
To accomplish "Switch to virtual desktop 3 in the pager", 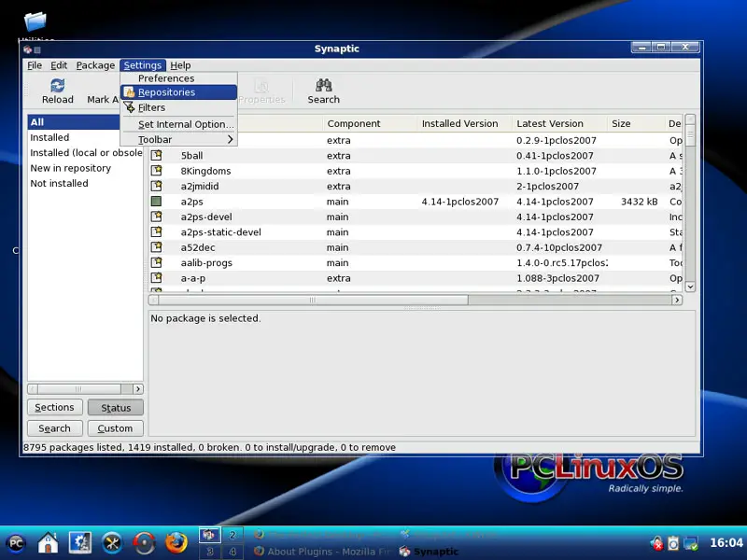I will pos(209,552).
